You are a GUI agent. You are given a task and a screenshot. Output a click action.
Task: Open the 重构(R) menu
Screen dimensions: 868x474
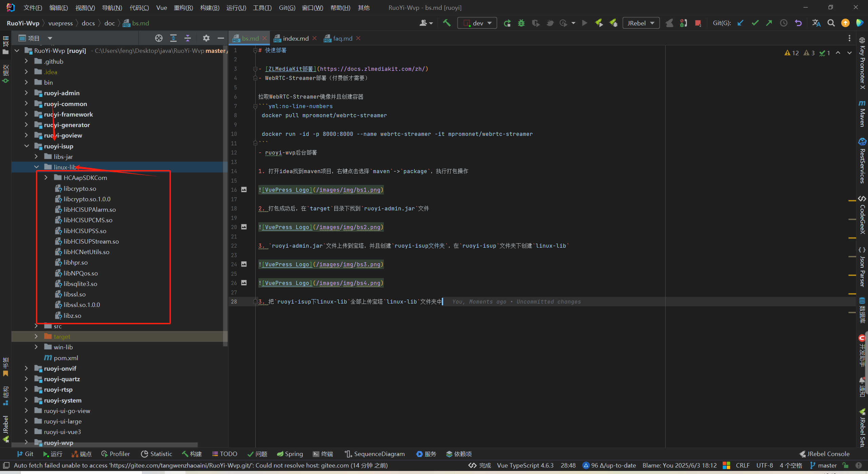pyautogui.click(x=183, y=7)
